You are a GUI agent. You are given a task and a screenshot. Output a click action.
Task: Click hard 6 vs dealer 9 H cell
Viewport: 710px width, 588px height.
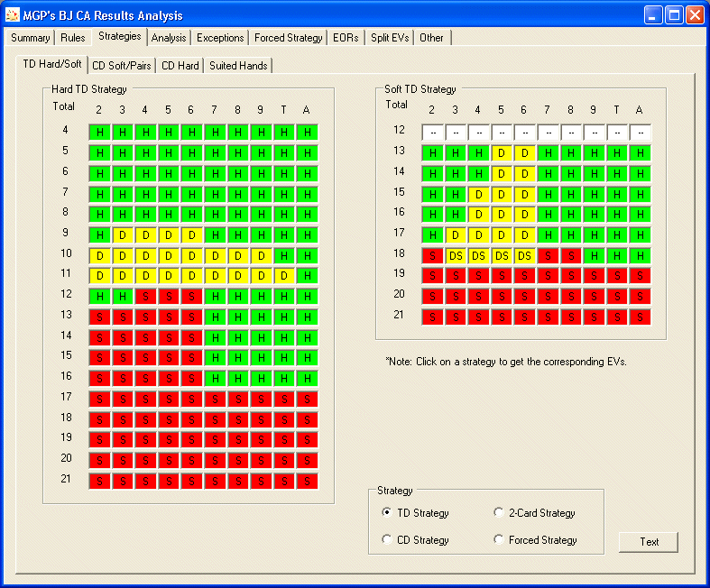click(x=262, y=173)
